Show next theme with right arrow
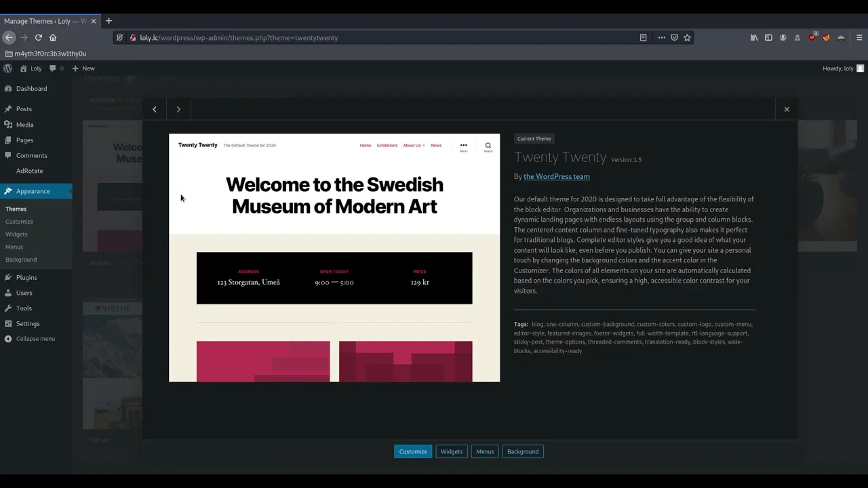868x488 pixels. tap(178, 109)
